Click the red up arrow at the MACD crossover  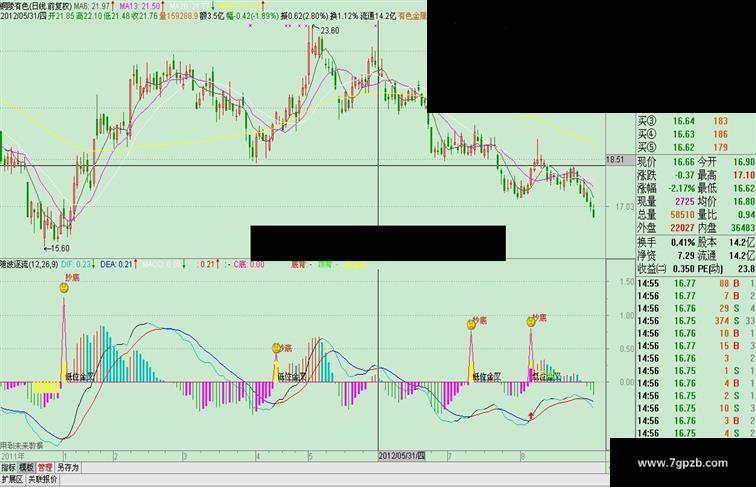tap(531, 415)
